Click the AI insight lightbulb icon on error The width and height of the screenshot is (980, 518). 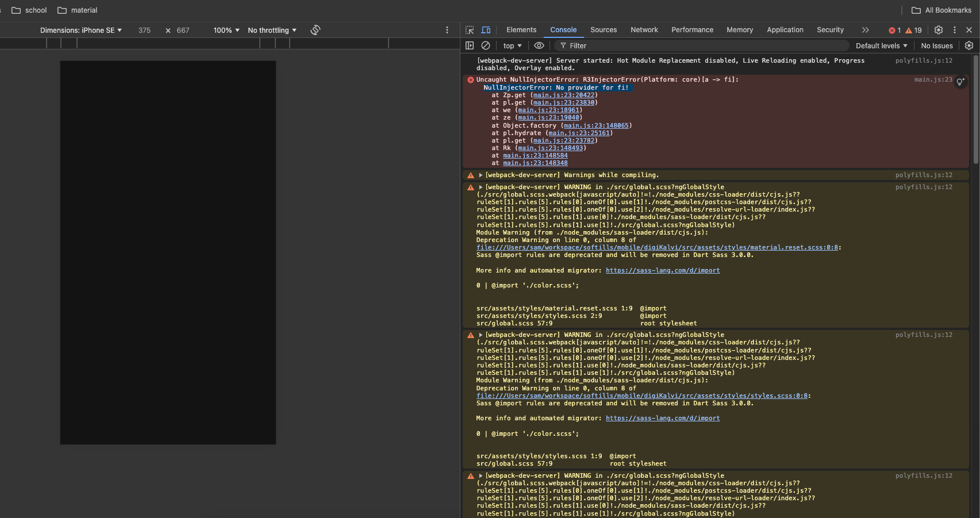coord(960,82)
